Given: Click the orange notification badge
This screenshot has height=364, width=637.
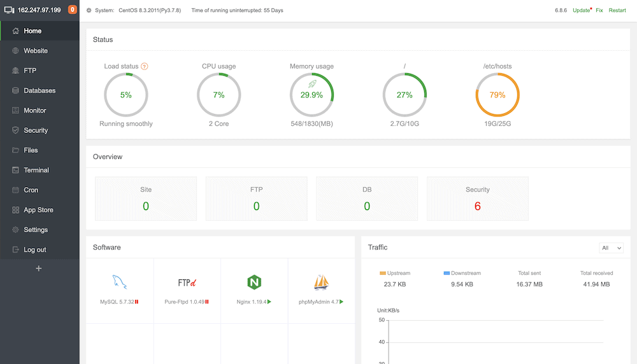Looking at the screenshot, I should pyautogui.click(x=72, y=10).
